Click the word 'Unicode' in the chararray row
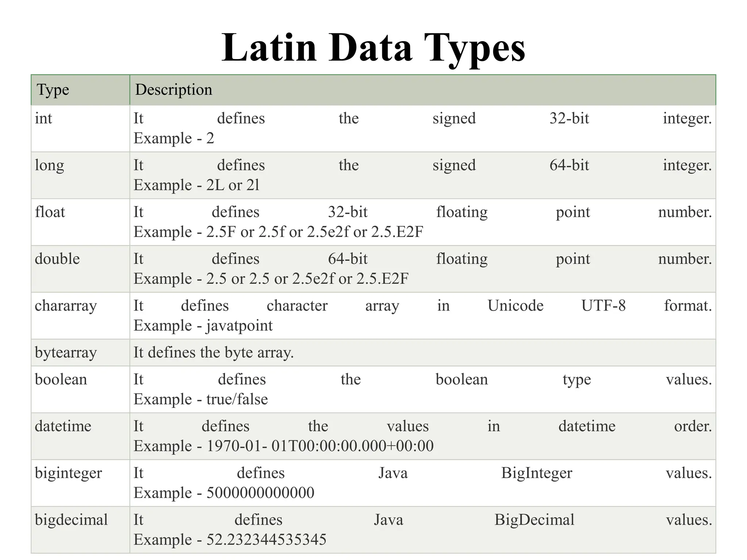This screenshot has width=747, height=560. pos(515,306)
